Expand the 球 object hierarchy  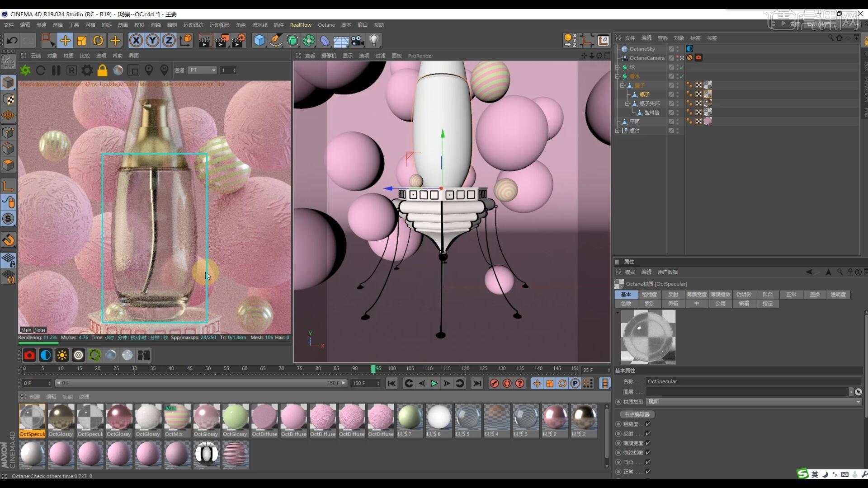point(618,67)
